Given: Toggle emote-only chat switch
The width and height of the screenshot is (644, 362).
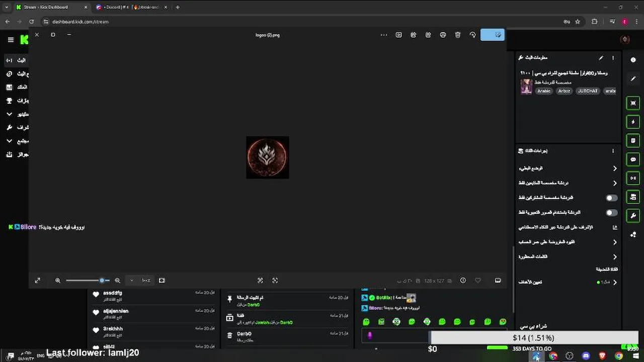Looking at the screenshot, I should [611, 213].
